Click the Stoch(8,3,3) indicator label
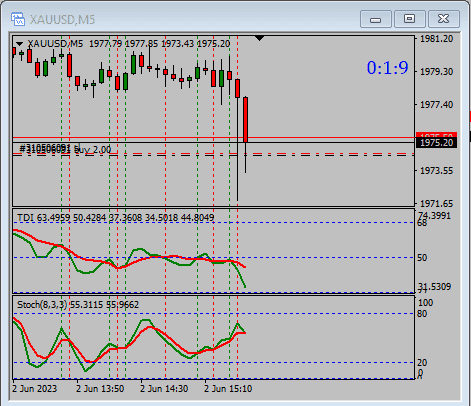471x406 pixels. 78,305
